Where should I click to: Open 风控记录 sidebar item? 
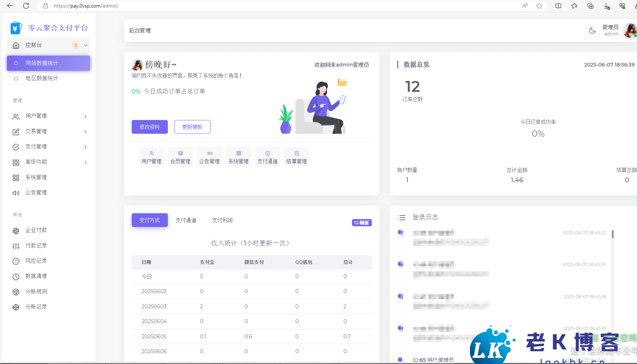pyautogui.click(x=36, y=261)
